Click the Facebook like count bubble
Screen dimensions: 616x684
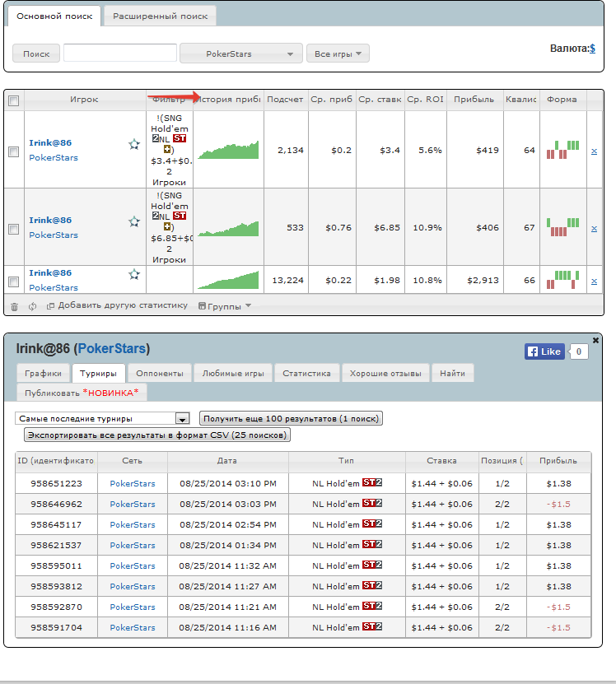click(579, 351)
